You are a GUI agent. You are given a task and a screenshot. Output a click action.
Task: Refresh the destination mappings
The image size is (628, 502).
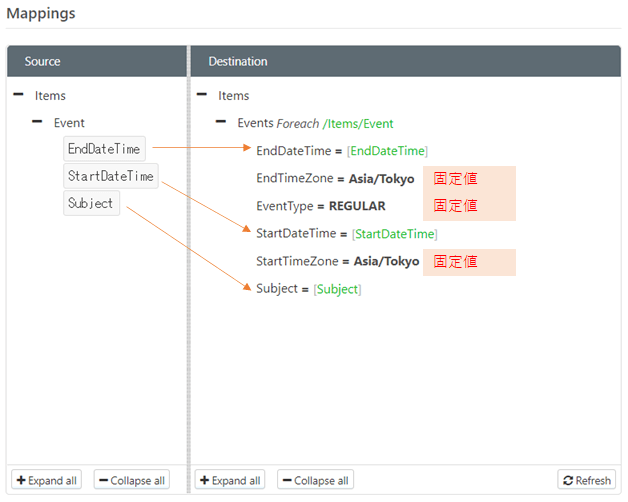tap(585, 480)
